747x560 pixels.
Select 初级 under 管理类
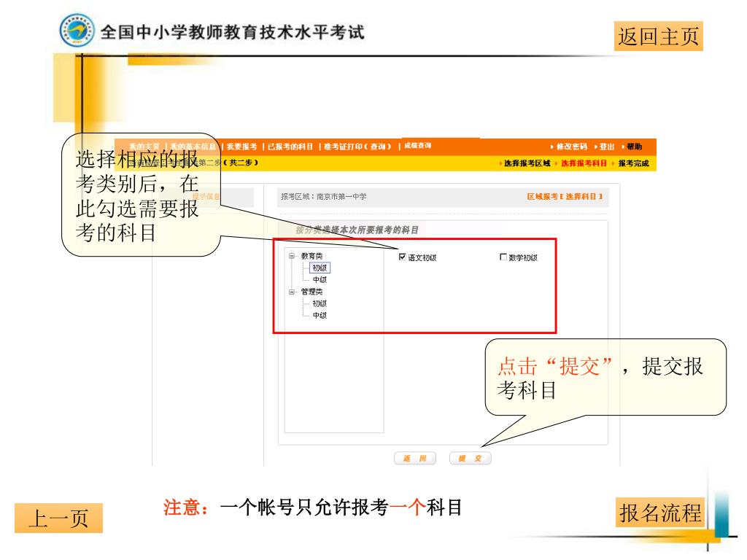[x=320, y=304]
